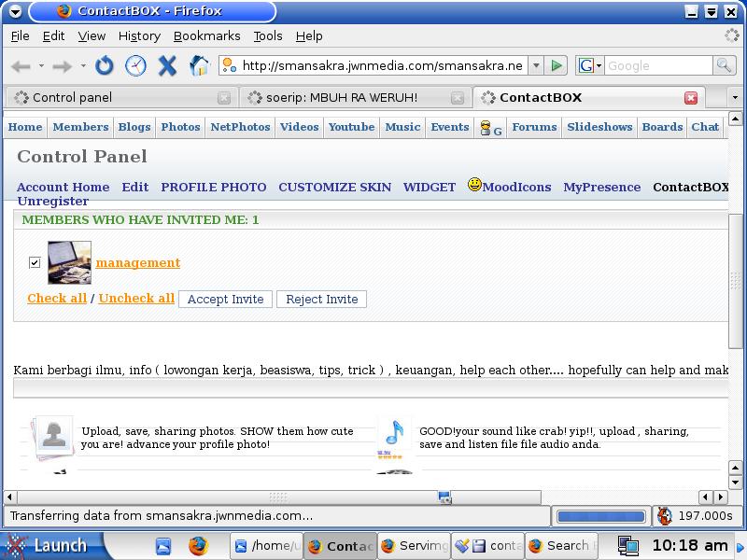Open the File menu
This screenshot has width=747, height=560.
[x=20, y=36]
